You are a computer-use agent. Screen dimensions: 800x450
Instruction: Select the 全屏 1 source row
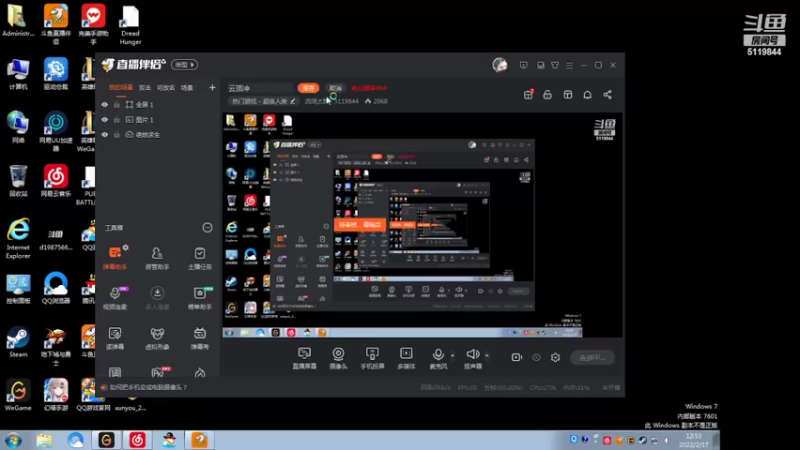pyautogui.click(x=157, y=105)
